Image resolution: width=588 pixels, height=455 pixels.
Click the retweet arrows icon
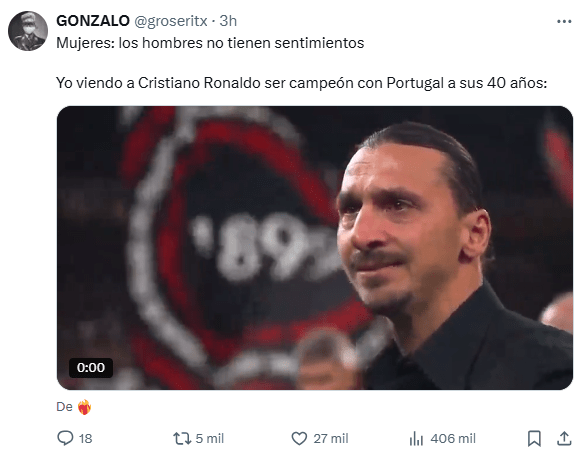click(x=182, y=438)
